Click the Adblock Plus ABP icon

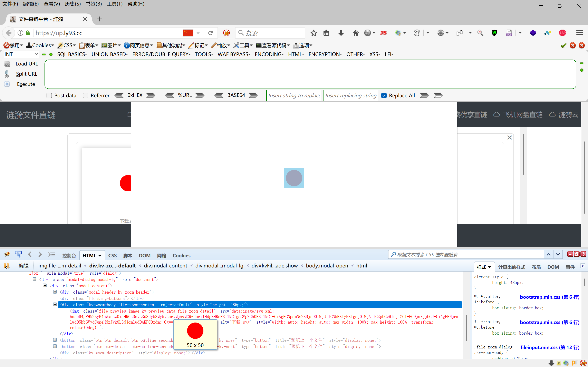click(x=562, y=33)
